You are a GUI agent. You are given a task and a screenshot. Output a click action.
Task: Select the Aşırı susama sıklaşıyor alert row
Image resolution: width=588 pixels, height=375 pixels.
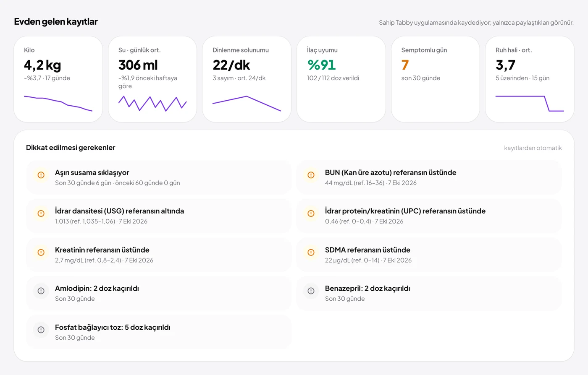pos(159,177)
